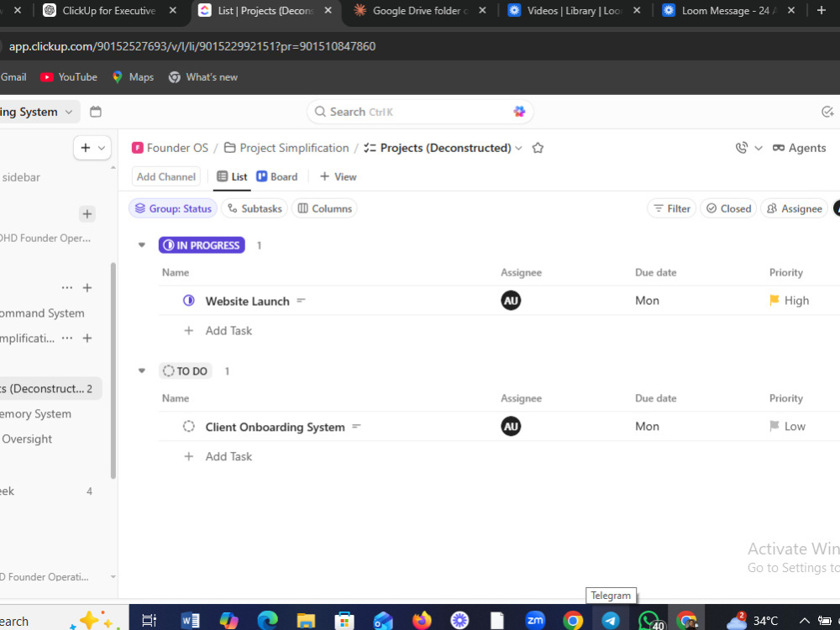
Task: Click AU assignee avatar for Client Onboarding System
Action: [x=511, y=427]
